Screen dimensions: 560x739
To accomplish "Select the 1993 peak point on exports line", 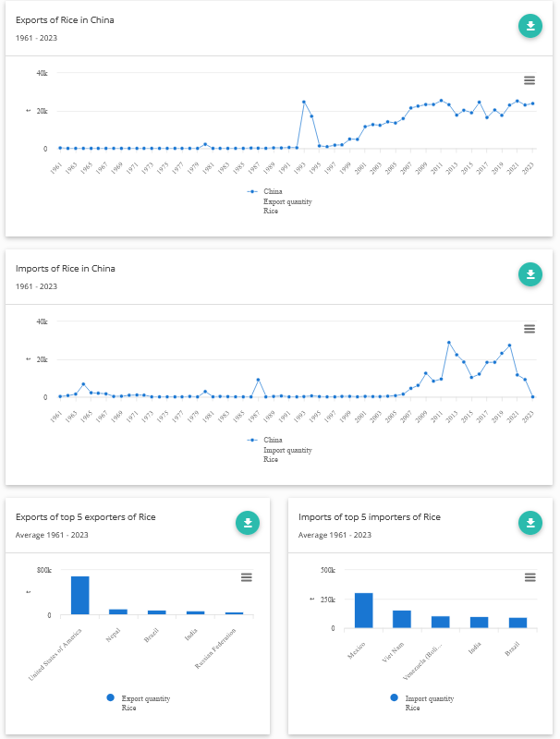I will pyautogui.click(x=303, y=102).
